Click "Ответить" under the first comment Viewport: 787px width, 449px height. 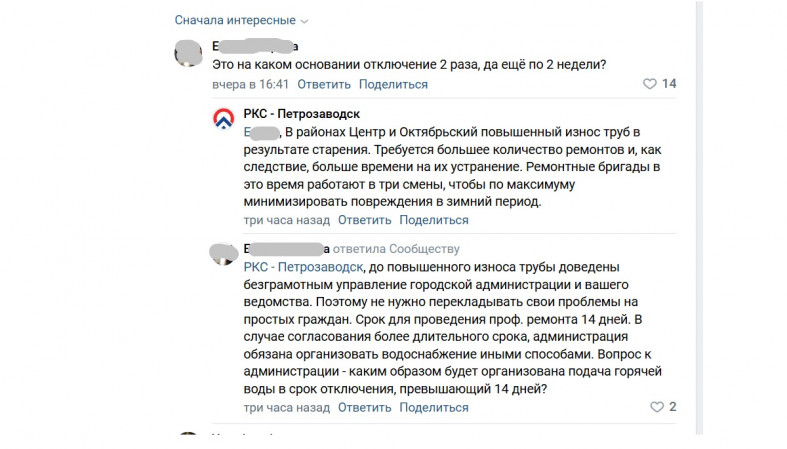(324, 84)
